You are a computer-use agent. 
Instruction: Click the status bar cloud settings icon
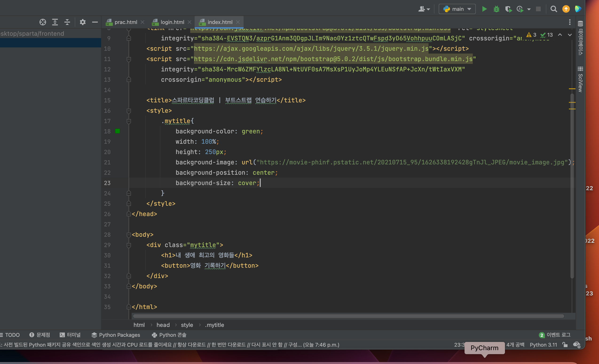pos(577,345)
